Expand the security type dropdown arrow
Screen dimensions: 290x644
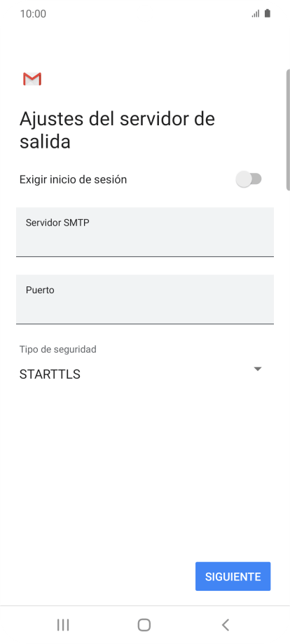(258, 369)
